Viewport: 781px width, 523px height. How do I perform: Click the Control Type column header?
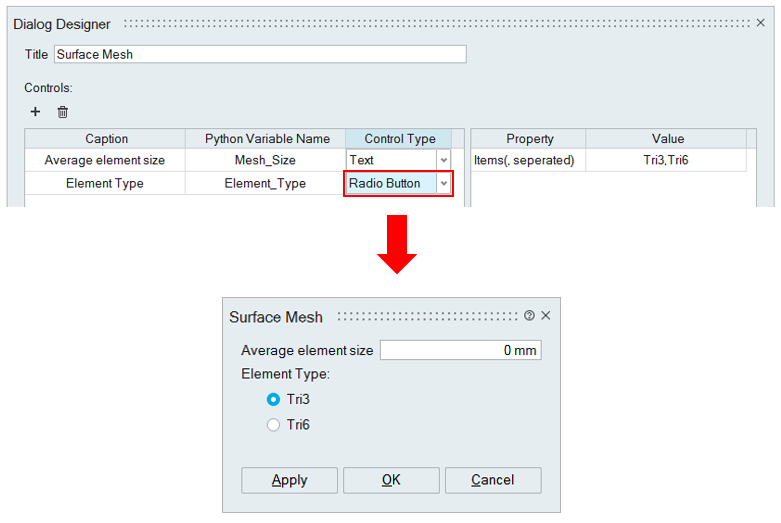(x=400, y=139)
